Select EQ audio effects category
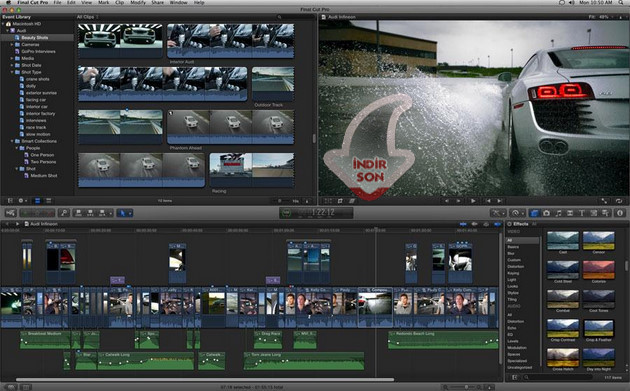 [x=510, y=334]
